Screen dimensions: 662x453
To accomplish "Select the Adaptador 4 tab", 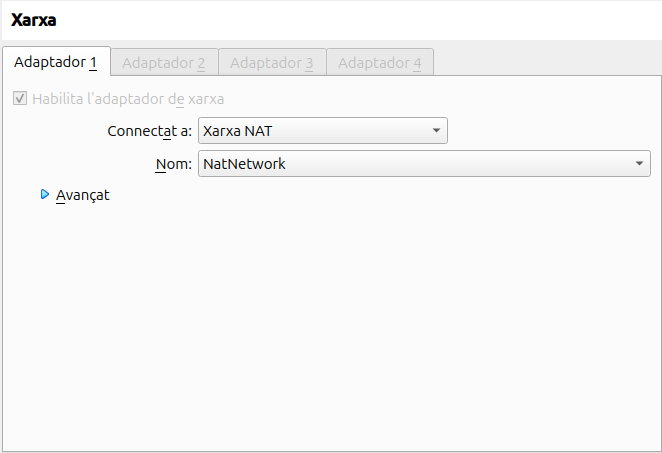I will coord(379,63).
